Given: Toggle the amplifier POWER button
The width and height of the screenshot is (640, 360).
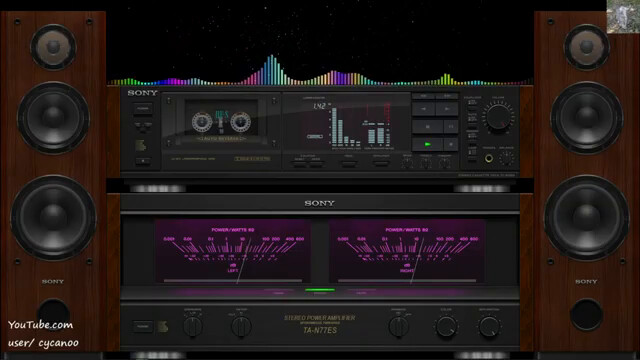Looking at the screenshot, I should click(143, 327).
